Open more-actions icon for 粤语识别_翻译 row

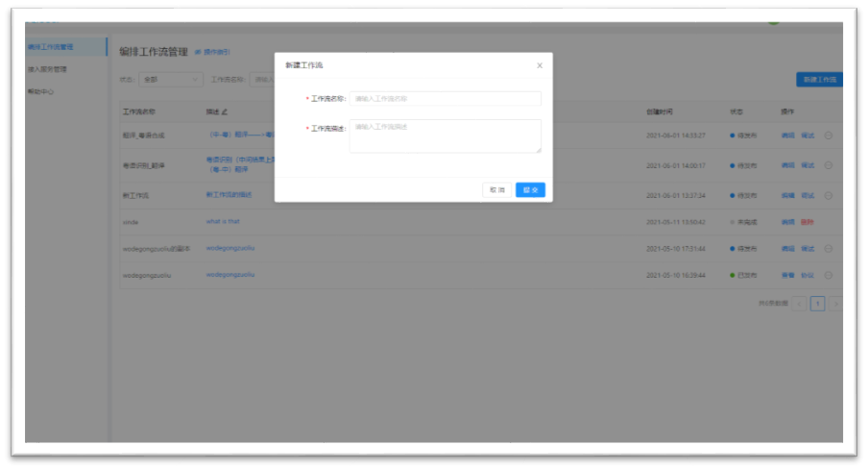[828, 165]
